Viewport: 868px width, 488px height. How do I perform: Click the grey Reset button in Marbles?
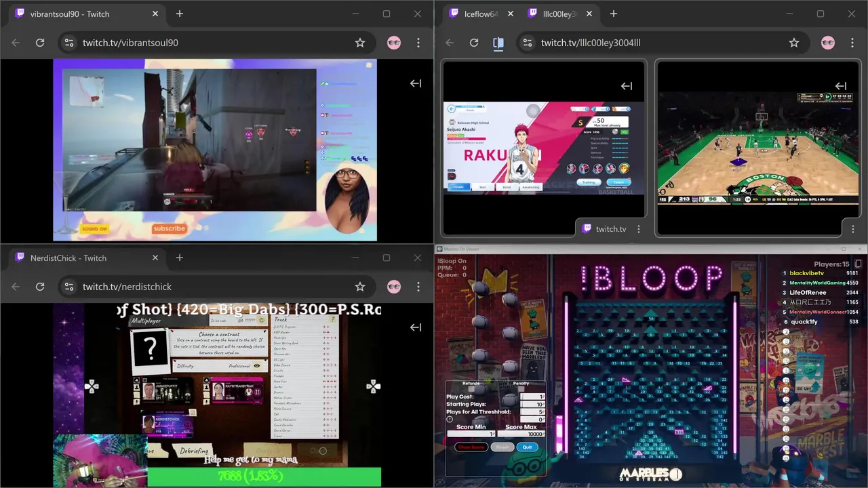pos(502,447)
